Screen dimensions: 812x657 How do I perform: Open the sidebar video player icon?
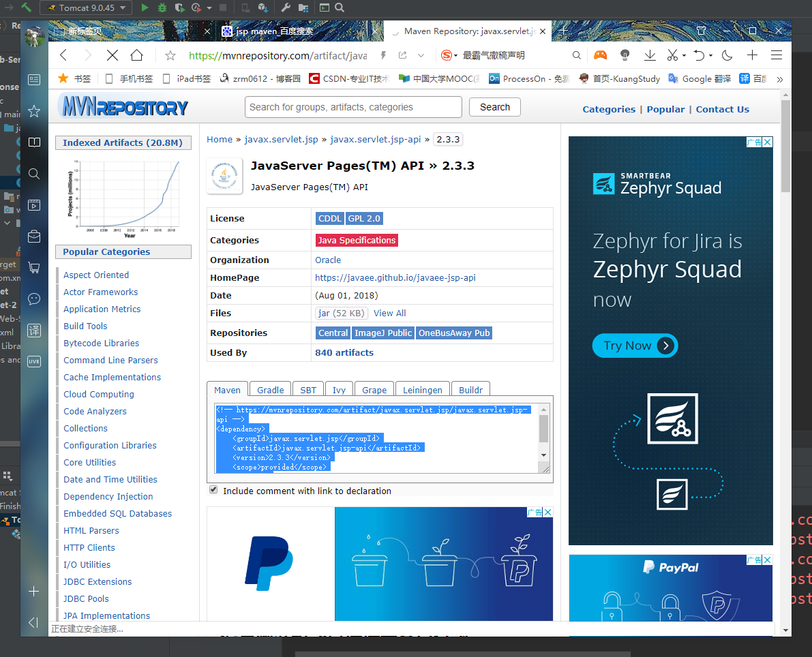34,205
